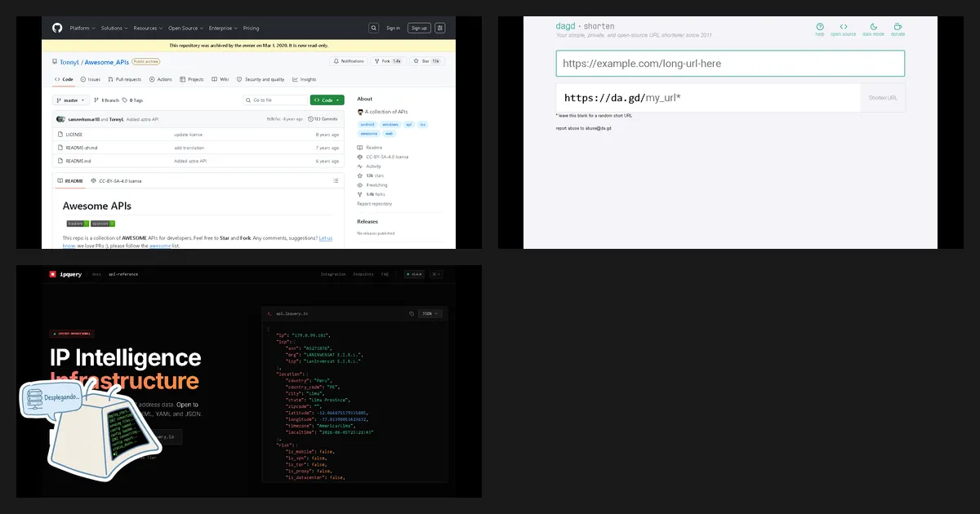Image resolution: width=980 pixels, height=514 pixels.
Task: Click the Fork icon in the Fork 1.4k button
Action: (376, 61)
